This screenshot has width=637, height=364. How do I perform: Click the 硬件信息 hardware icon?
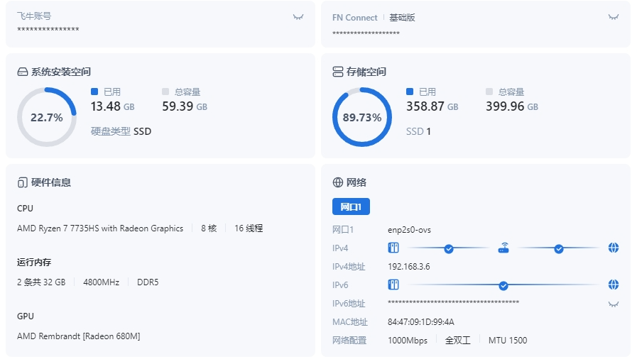[22, 182]
